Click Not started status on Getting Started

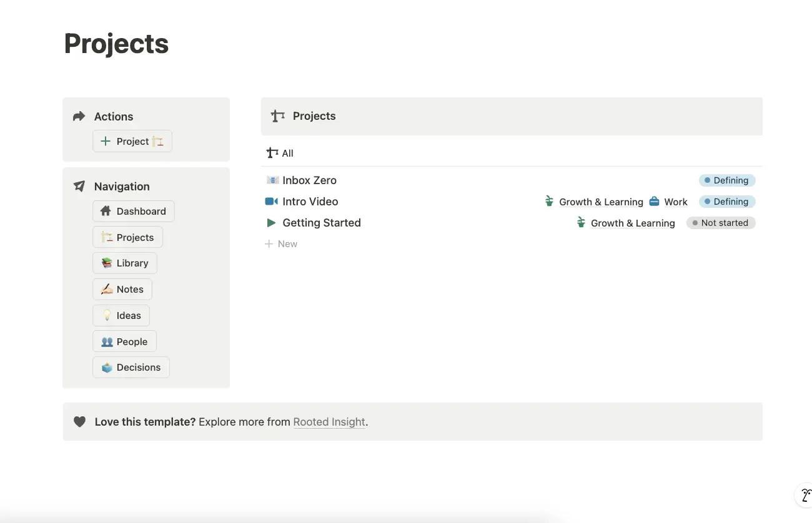pyautogui.click(x=721, y=223)
